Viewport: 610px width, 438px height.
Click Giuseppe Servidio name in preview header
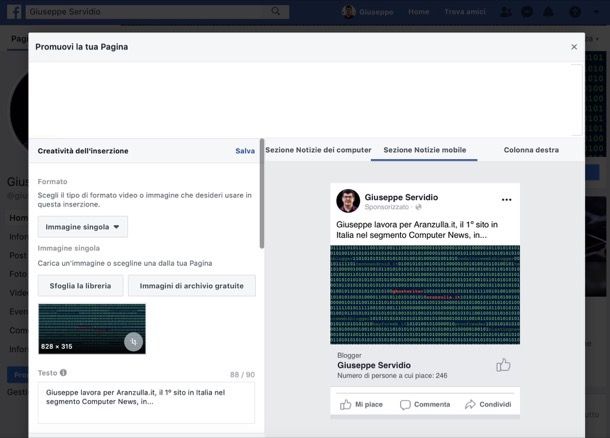click(401, 197)
